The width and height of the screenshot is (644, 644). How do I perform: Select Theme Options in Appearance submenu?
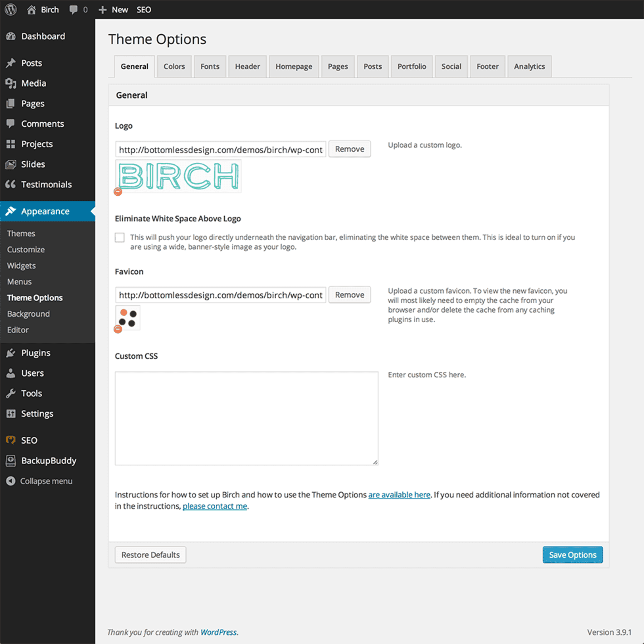coord(35,298)
